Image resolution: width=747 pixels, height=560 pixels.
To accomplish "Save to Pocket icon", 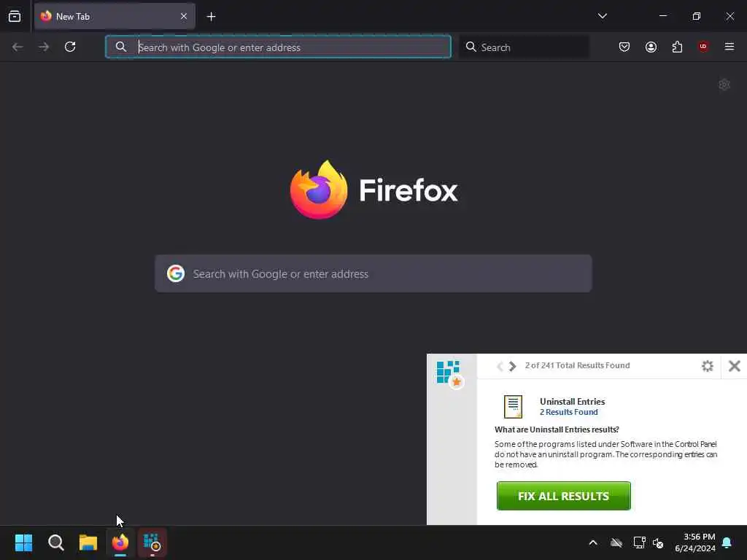I will [x=624, y=47].
